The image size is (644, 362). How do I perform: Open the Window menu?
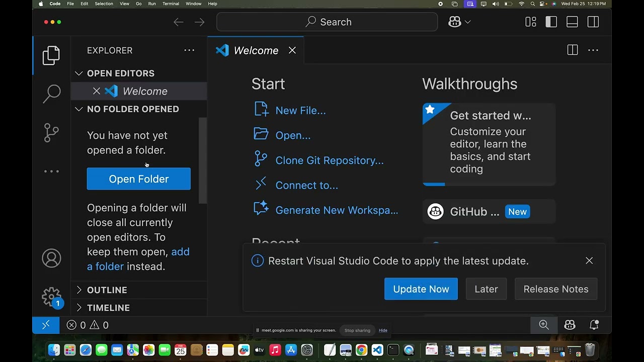(x=194, y=4)
